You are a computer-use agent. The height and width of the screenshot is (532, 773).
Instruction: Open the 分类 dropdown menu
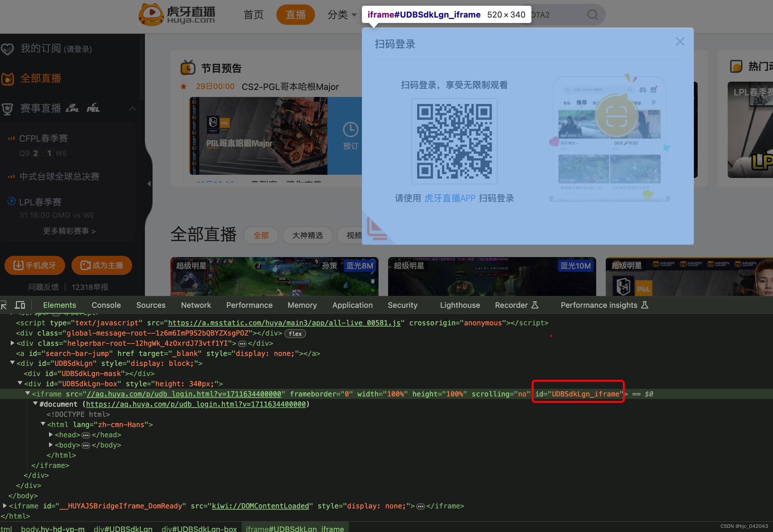tap(342, 15)
